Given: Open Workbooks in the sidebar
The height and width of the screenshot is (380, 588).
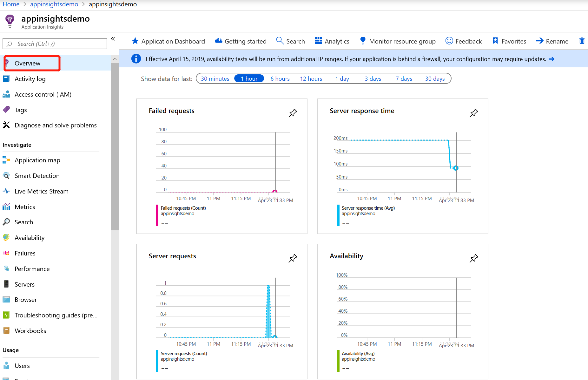Looking at the screenshot, I should tap(30, 330).
